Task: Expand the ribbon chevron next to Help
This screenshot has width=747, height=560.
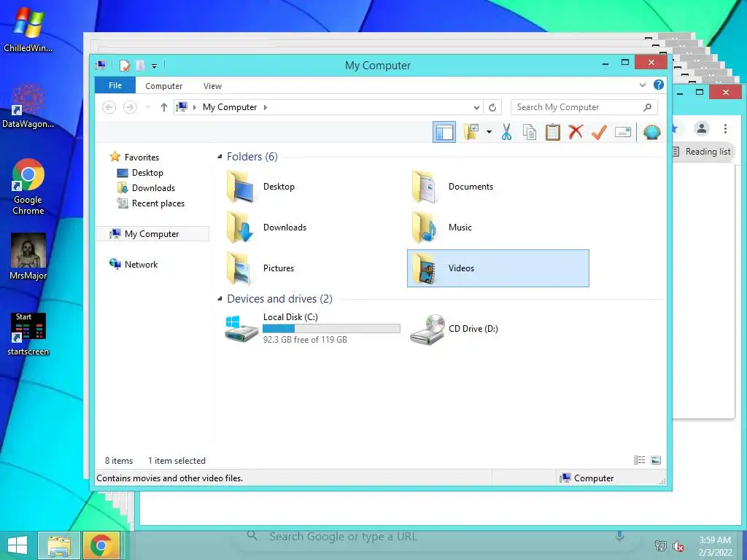Action: click(x=642, y=85)
